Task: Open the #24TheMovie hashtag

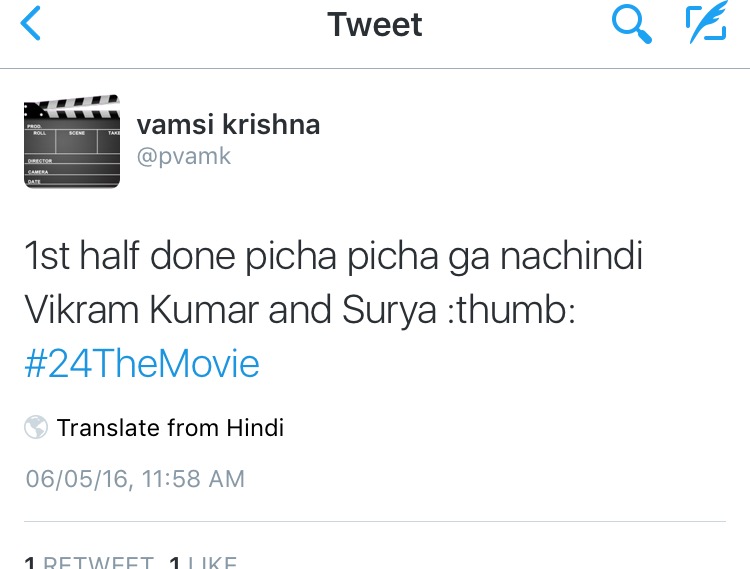Action: click(141, 363)
